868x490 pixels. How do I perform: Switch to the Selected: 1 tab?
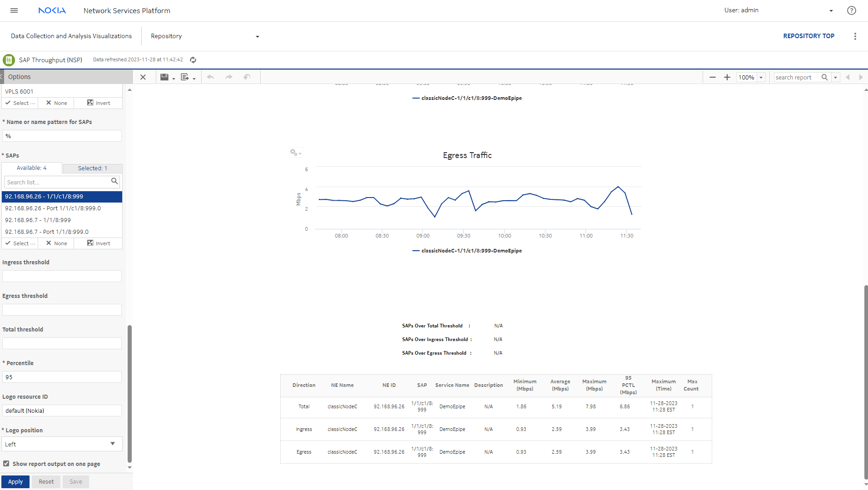point(92,168)
